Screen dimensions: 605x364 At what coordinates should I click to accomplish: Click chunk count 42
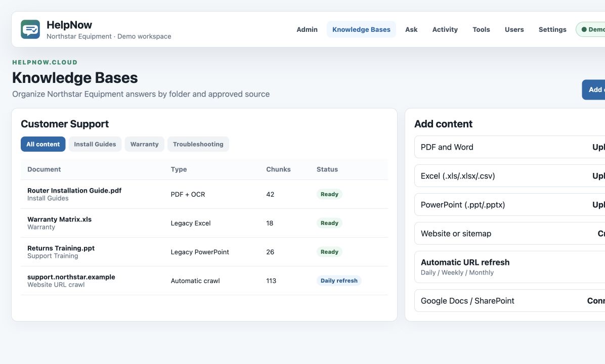click(x=270, y=194)
